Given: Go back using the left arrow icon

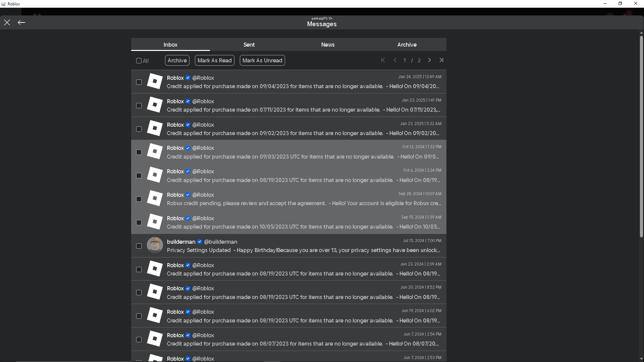Looking at the screenshot, I should (21, 22).
